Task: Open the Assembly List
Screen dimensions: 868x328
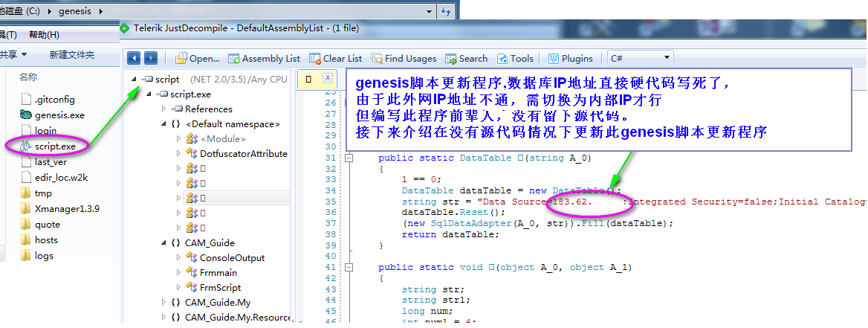Action: (x=265, y=58)
